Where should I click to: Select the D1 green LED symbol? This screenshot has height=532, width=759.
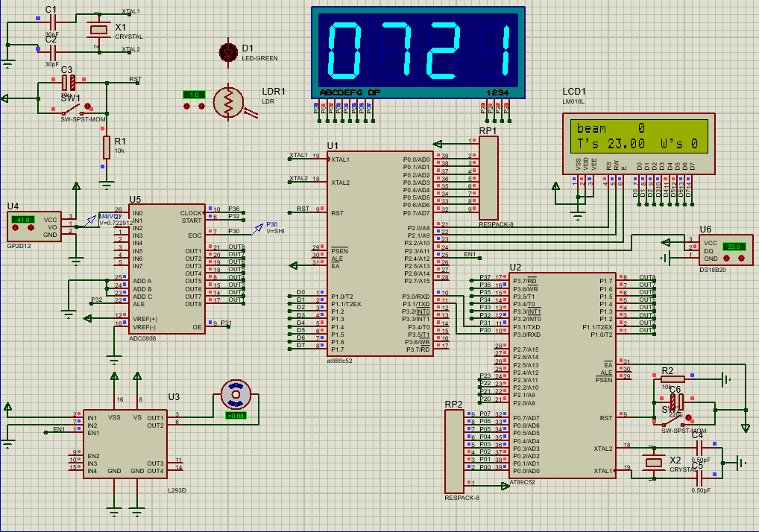click(x=228, y=53)
